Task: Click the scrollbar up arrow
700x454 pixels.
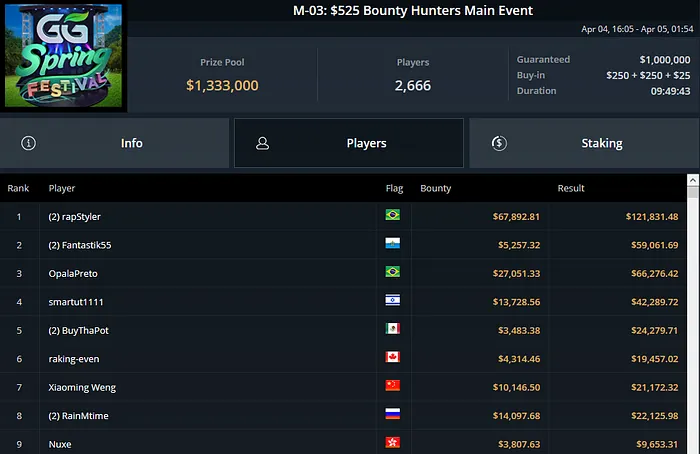Action: (693, 181)
